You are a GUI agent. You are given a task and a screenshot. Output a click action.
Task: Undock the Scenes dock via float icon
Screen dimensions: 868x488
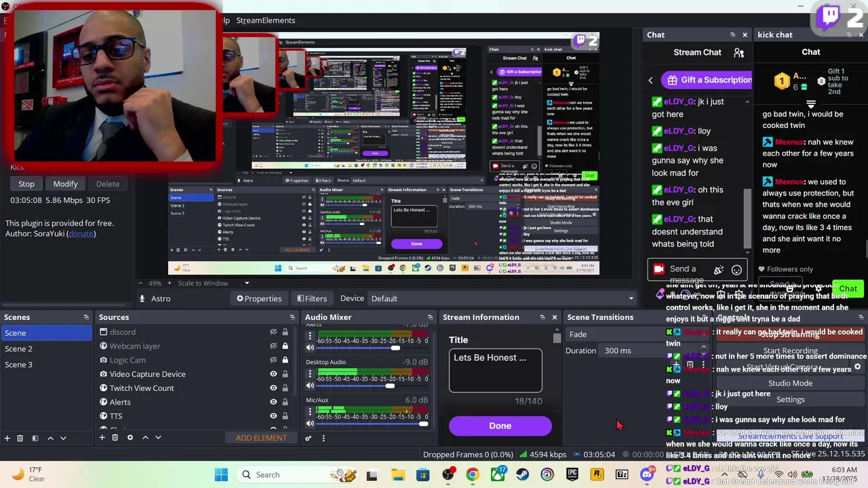click(86, 317)
